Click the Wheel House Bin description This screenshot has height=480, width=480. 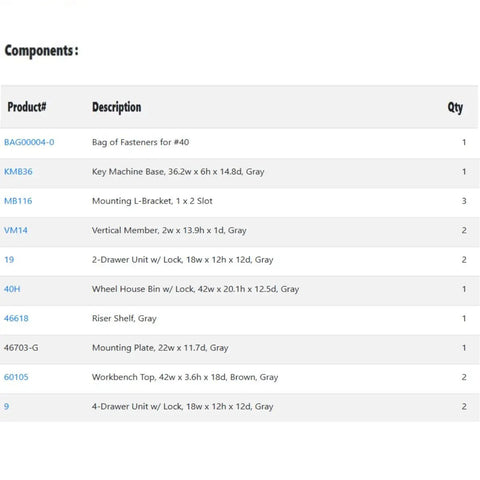[195, 289]
